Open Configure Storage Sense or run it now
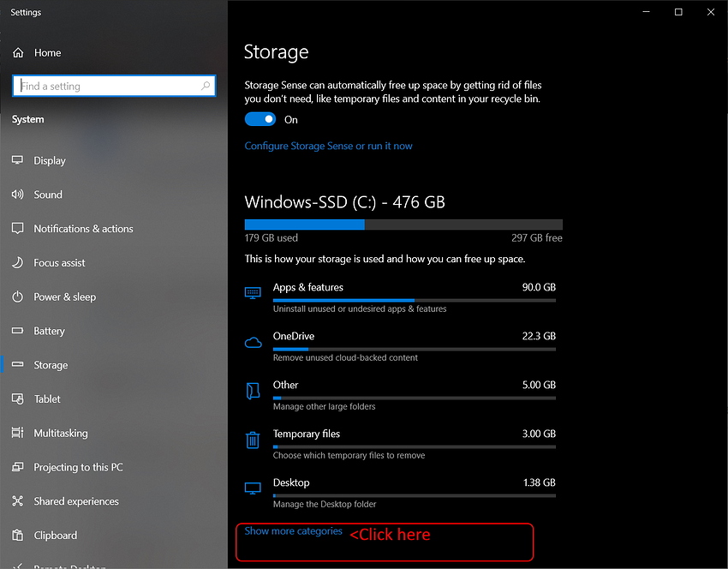Screen dimensions: 728x569 328,147
